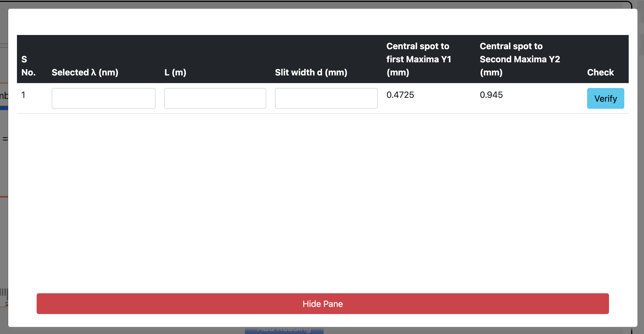Click the partially hidden Add Reading button
The height and width of the screenshot is (334, 644).
(x=284, y=330)
